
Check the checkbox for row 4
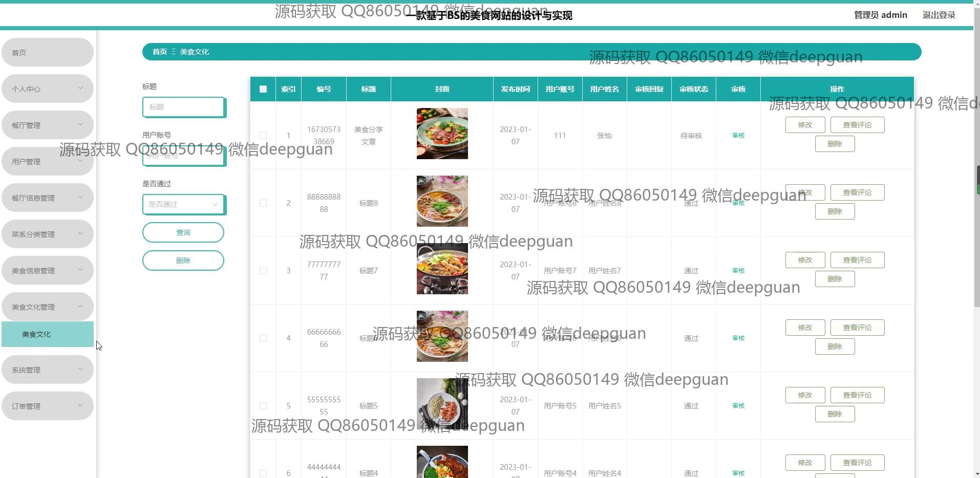point(263,338)
